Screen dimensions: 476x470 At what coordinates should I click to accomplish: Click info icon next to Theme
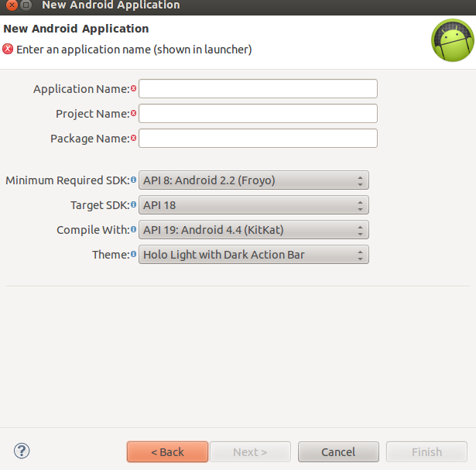pyautogui.click(x=133, y=255)
